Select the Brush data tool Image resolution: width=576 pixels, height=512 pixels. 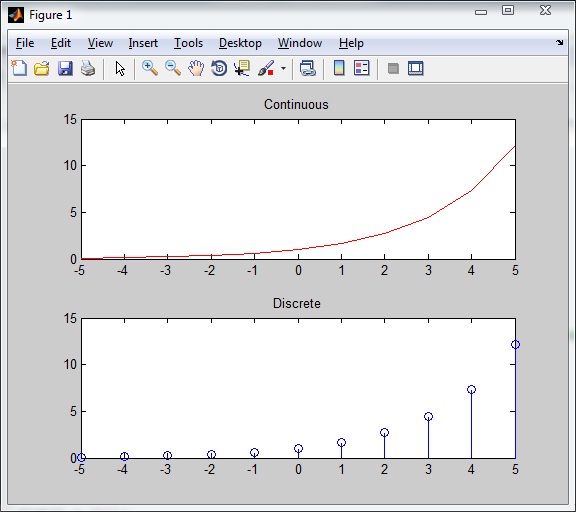(266, 68)
